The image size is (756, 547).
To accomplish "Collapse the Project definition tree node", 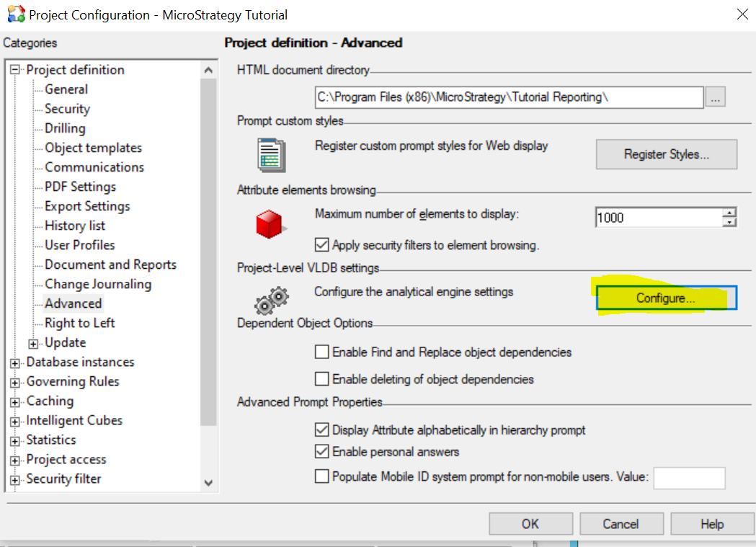I will (x=15, y=69).
